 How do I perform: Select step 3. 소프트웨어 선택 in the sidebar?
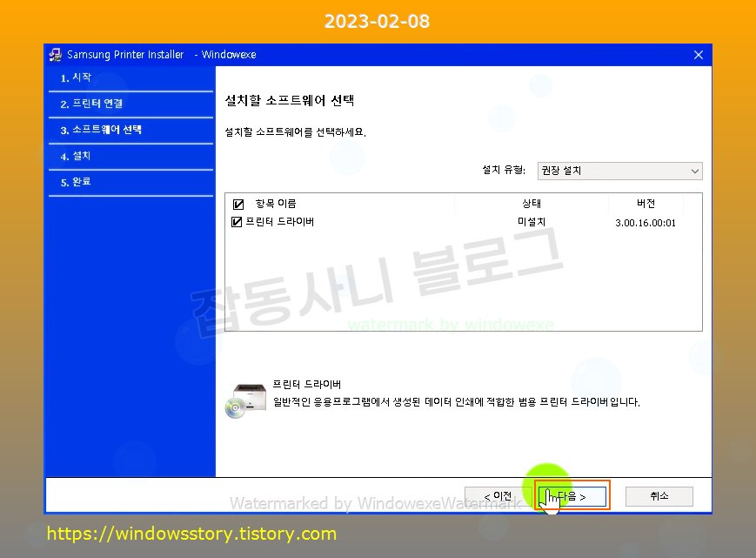click(x=101, y=130)
